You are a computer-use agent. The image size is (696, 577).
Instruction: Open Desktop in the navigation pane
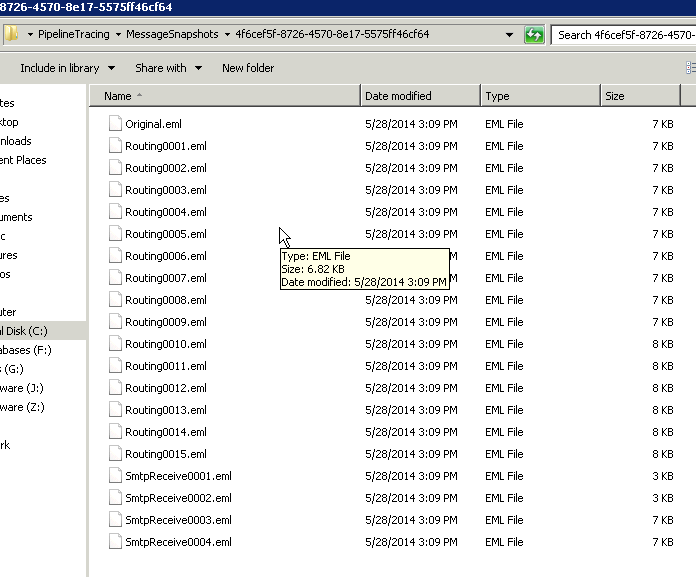[x=9, y=122]
